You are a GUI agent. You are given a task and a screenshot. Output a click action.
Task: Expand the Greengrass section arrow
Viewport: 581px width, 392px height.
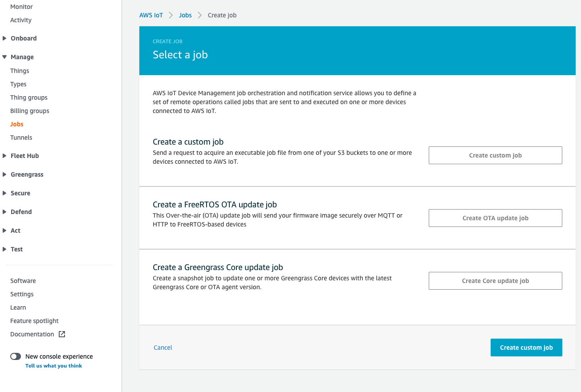click(4, 174)
